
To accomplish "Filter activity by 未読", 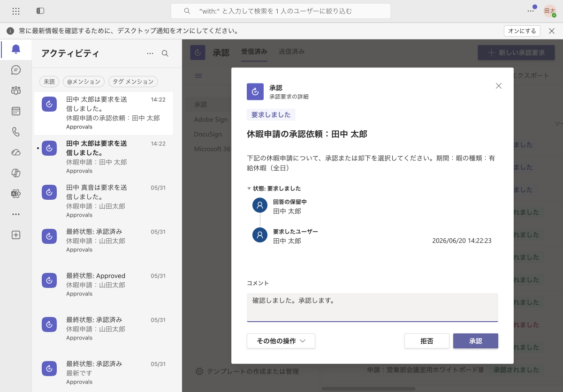I will pos(49,82).
